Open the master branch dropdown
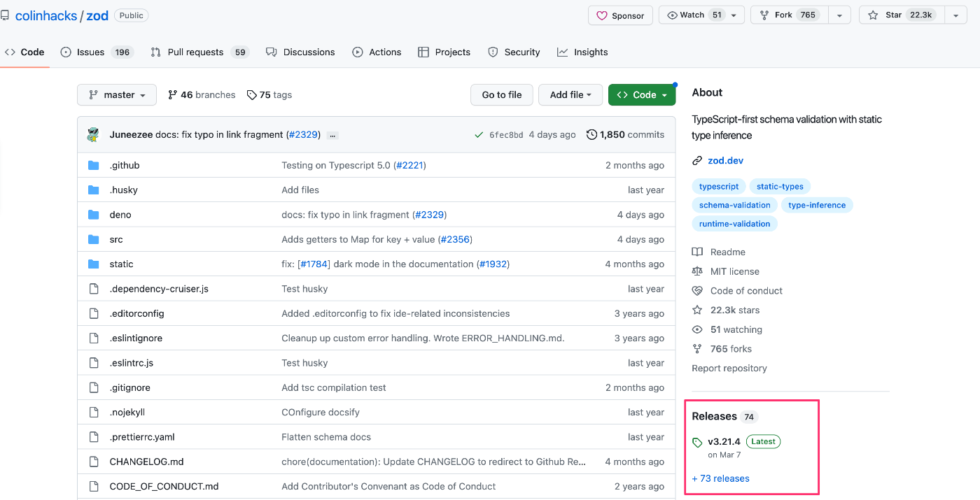 pos(117,95)
